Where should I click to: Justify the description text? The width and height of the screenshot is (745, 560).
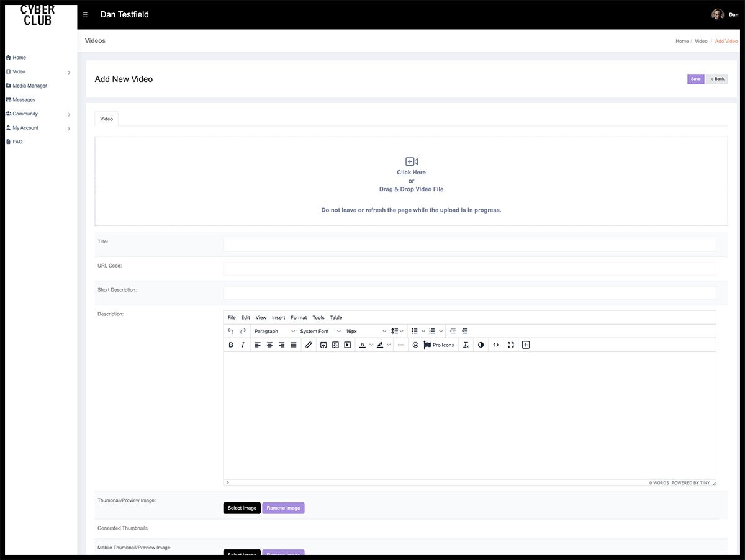point(294,345)
